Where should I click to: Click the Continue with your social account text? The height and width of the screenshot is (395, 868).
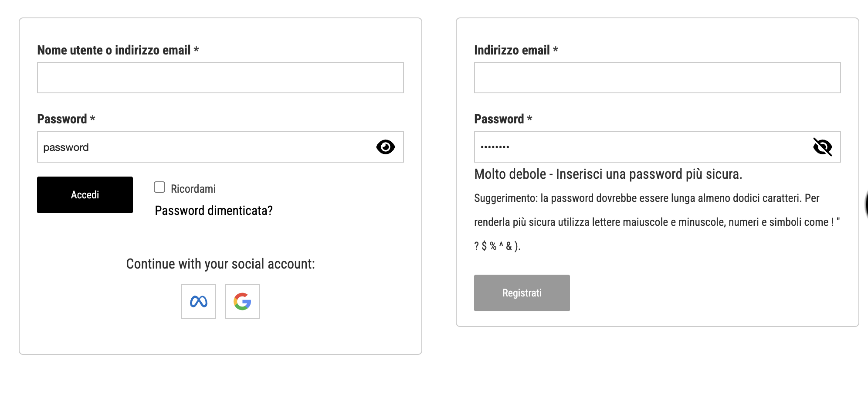click(220, 264)
